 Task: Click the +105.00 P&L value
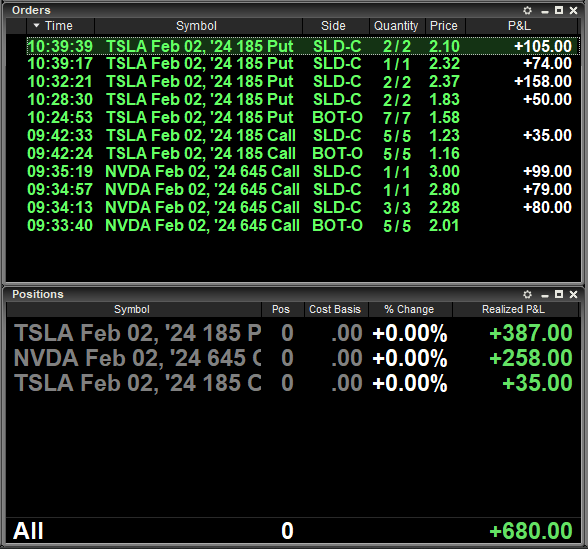(x=543, y=46)
